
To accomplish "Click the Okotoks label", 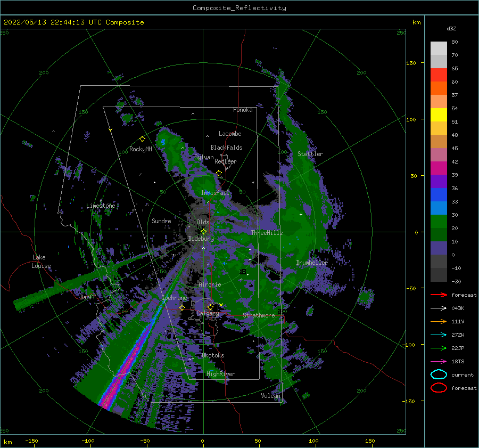I will tap(213, 355).
